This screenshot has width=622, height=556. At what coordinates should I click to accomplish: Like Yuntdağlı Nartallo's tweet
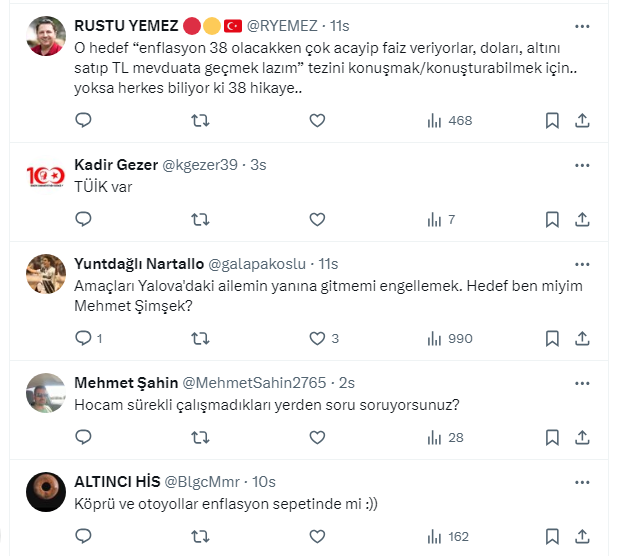pyautogui.click(x=317, y=338)
